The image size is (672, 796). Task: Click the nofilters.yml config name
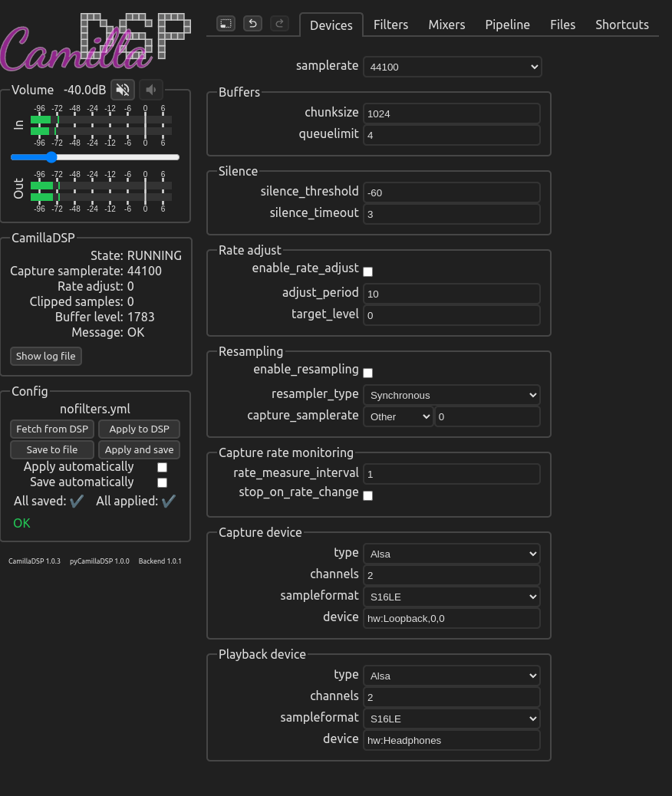click(x=95, y=409)
